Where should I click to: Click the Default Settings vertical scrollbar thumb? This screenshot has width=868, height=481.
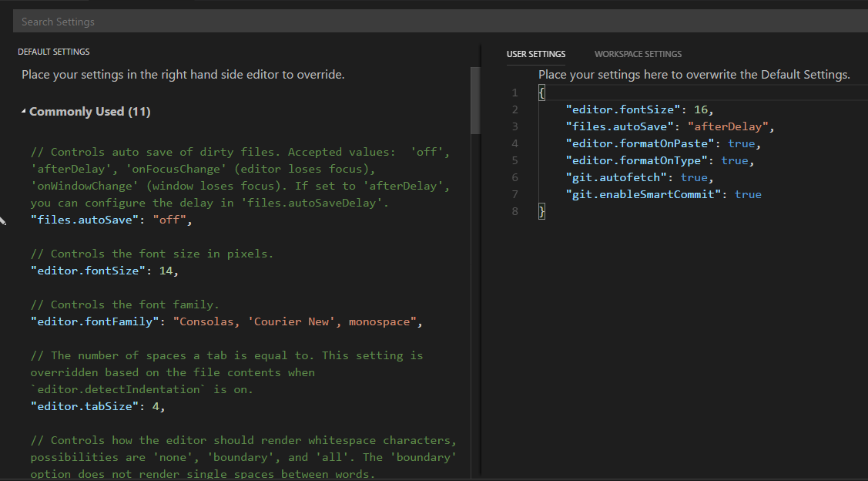(475, 100)
